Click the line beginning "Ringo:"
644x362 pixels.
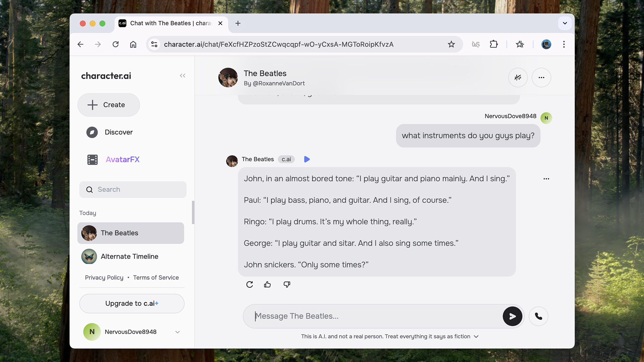[x=330, y=222]
